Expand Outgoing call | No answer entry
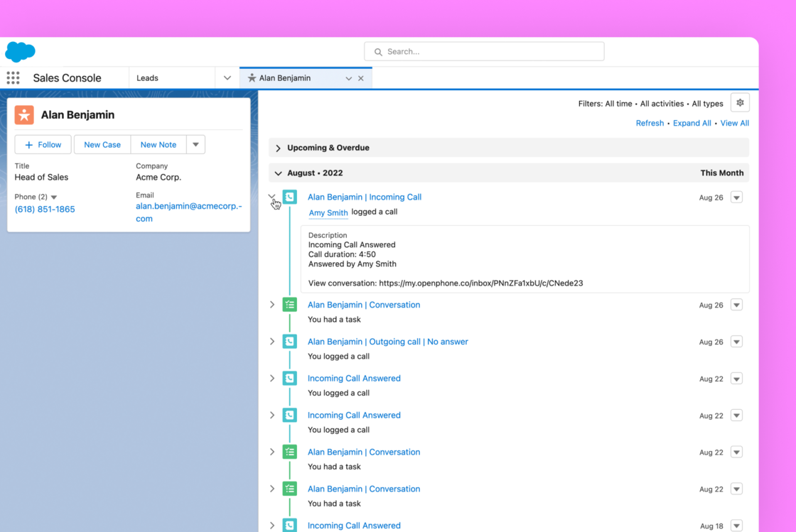796x532 pixels. [272, 342]
